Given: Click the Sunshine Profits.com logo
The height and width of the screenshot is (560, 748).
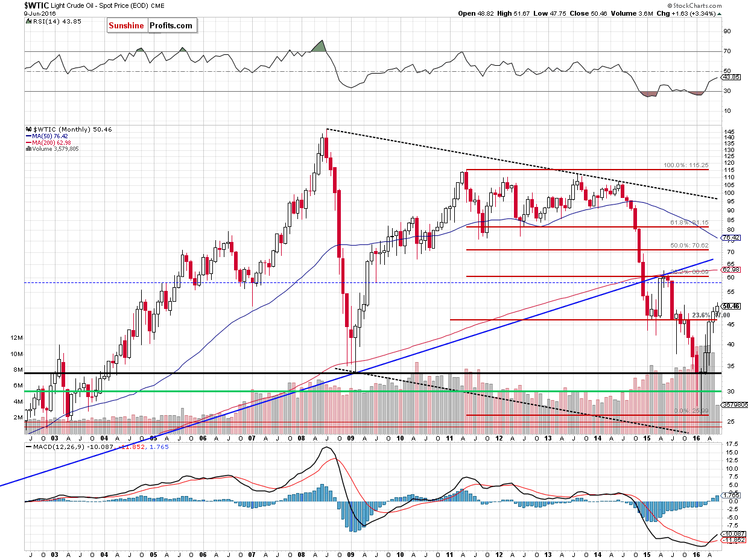Looking at the screenshot, I should point(152,25).
